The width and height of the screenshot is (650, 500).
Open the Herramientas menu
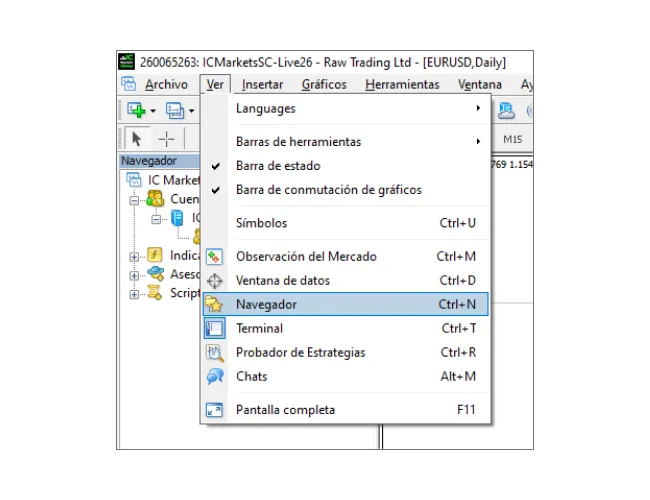(x=402, y=85)
